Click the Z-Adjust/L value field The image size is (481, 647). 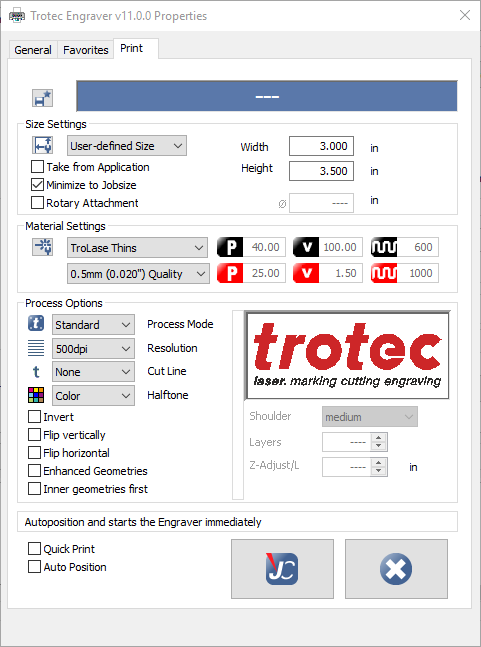click(x=347, y=467)
